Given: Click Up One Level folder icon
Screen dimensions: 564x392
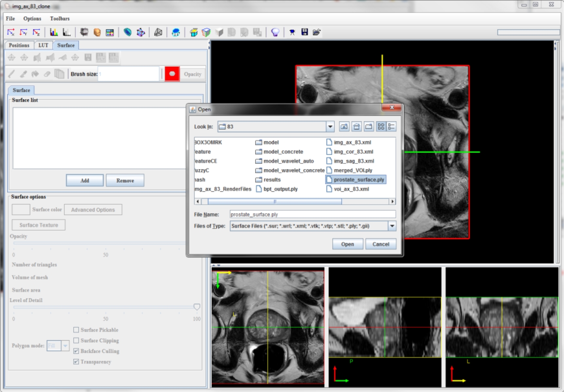Looking at the screenshot, I should [344, 127].
